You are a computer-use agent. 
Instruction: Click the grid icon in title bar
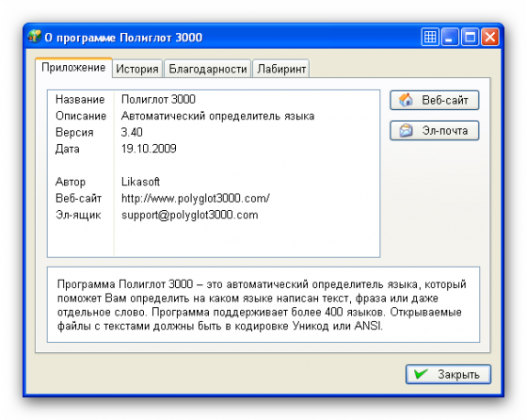tap(430, 37)
